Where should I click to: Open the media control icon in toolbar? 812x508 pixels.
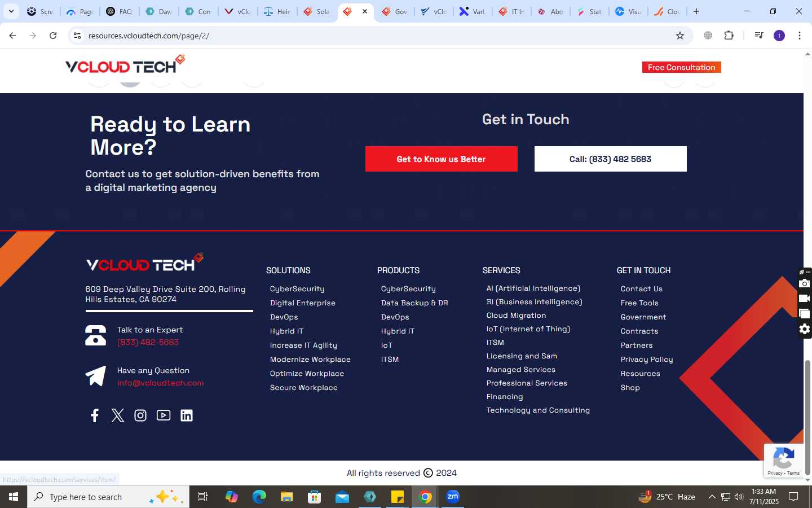tap(759, 36)
